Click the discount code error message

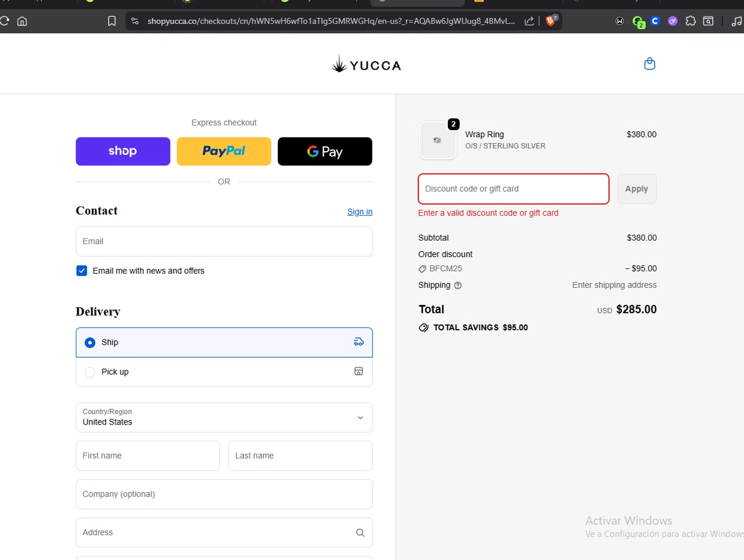point(488,213)
